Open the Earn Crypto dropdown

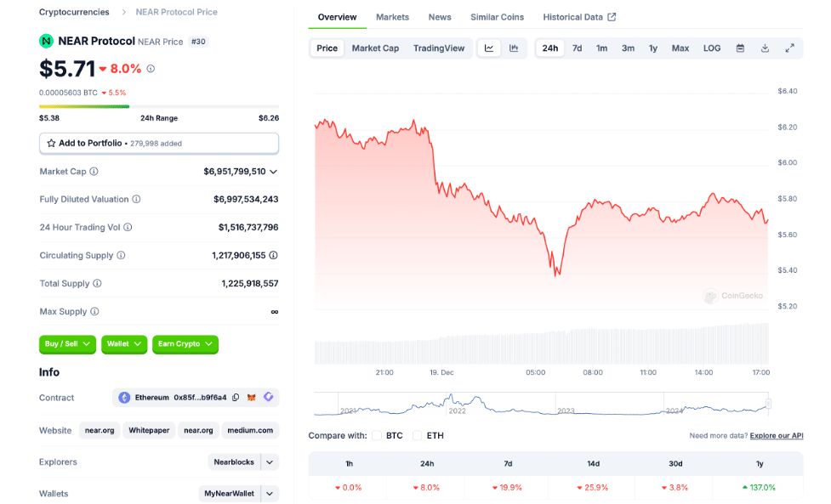coord(185,344)
